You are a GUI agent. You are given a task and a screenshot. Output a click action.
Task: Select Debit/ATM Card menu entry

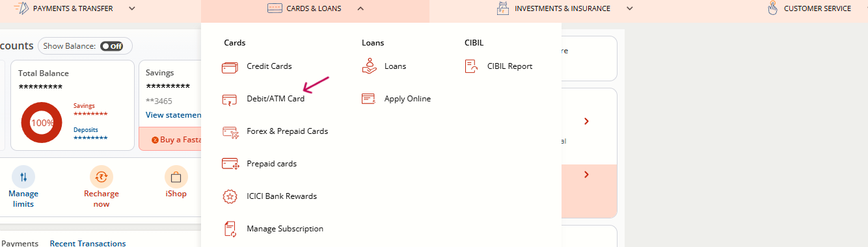[x=276, y=99]
